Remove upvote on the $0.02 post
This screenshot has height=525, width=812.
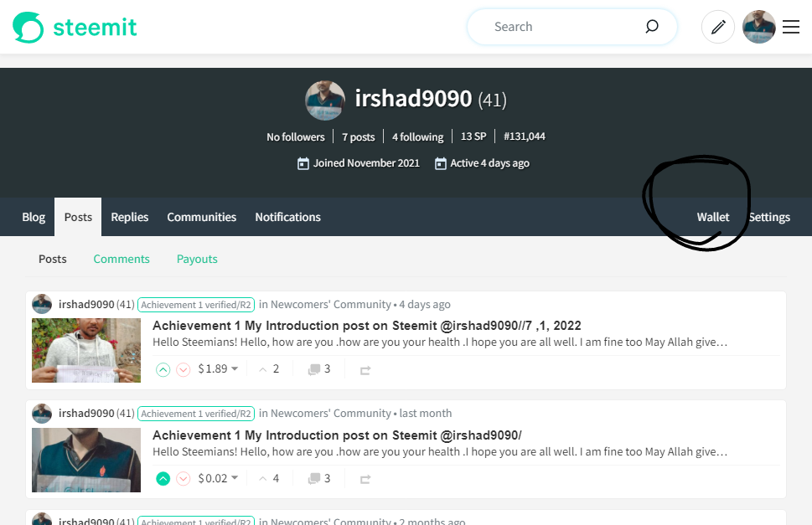pyautogui.click(x=163, y=479)
